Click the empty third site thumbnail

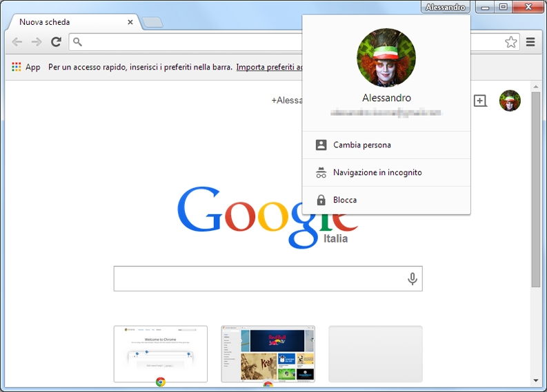tap(375, 354)
